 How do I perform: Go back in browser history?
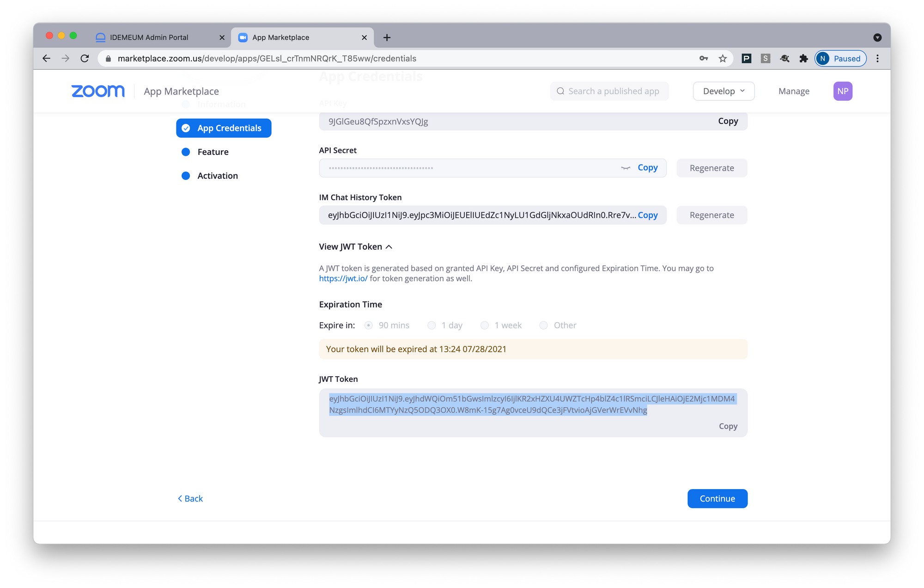(x=46, y=58)
